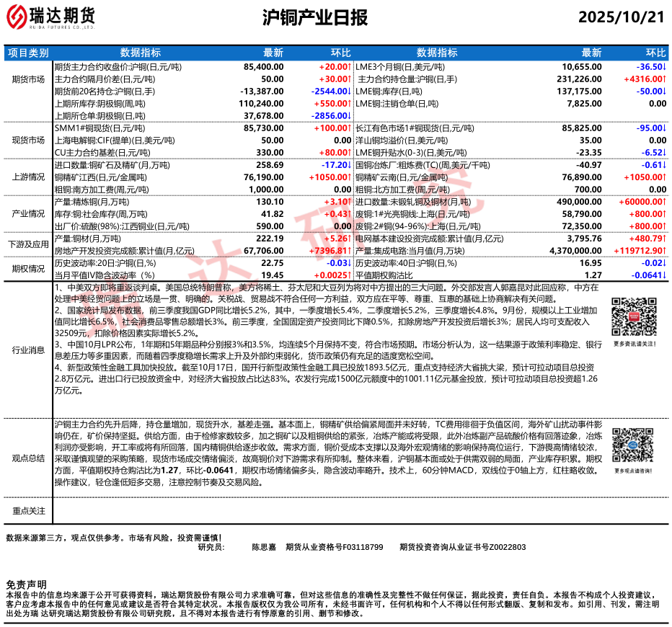Click the 上游情况 row label
Screen dimensions: 672x627
(29, 177)
